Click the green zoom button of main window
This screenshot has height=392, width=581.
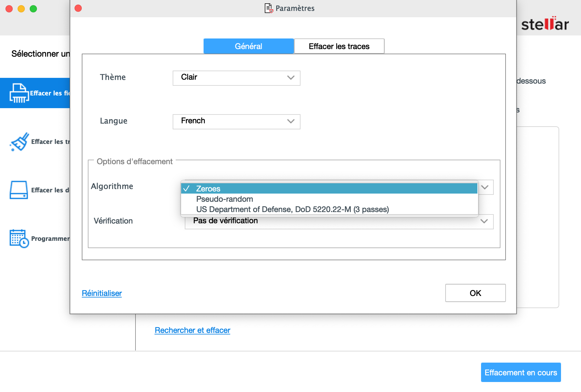(x=33, y=9)
